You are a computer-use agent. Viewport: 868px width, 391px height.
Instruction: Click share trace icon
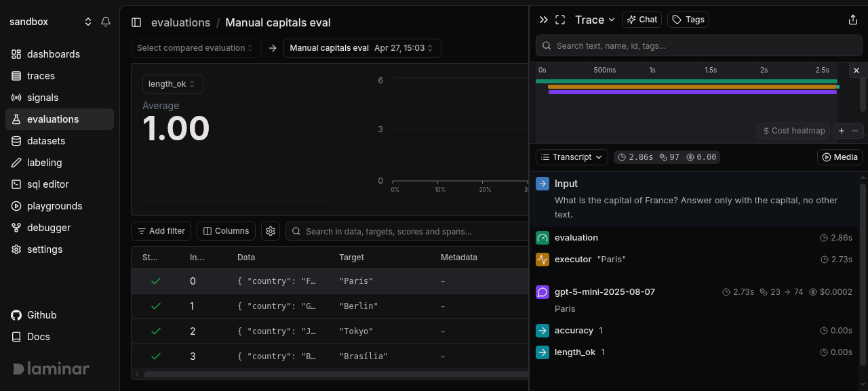853,20
